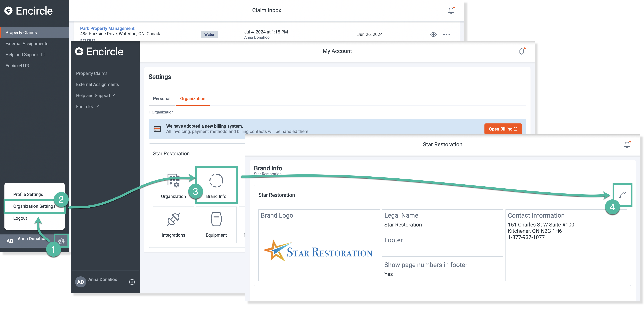644x312 pixels.
Task: Click the Jun 26, 2024 date cell
Action: point(370,35)
